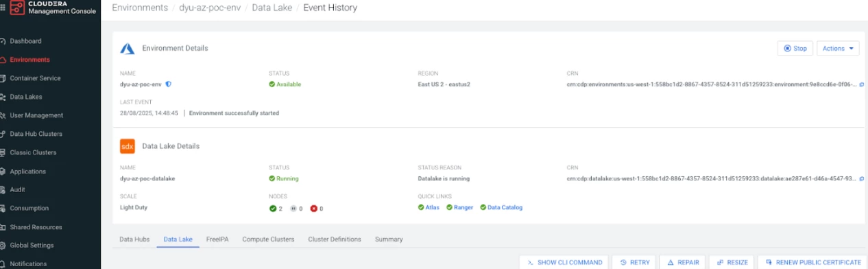Stop the environment with the Stop button
The width and height of the screenshot is (868, 269).
795,48
